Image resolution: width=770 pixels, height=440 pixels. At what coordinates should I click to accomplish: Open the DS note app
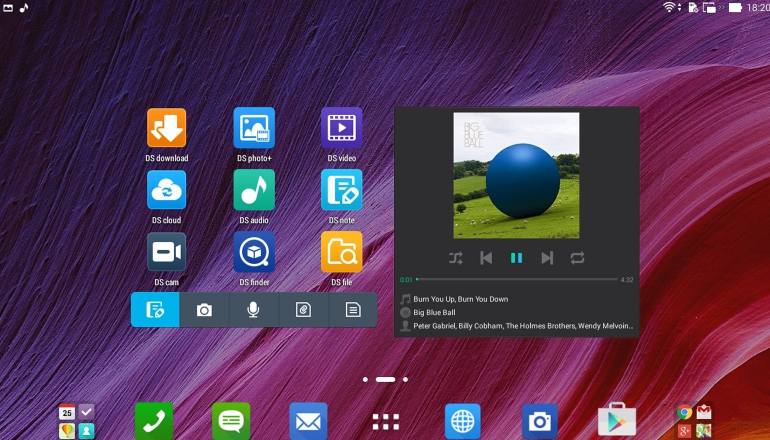tap(341, 190)
